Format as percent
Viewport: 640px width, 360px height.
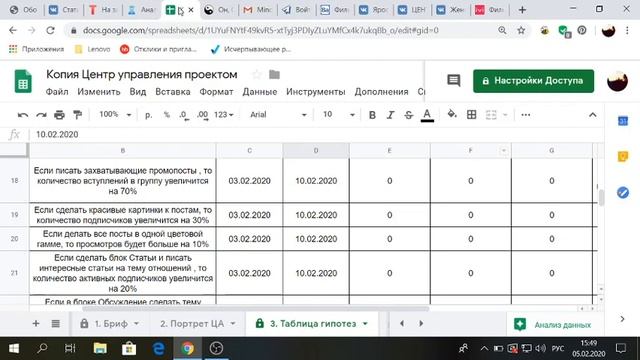pyautogui.click(x=167, y=115)
